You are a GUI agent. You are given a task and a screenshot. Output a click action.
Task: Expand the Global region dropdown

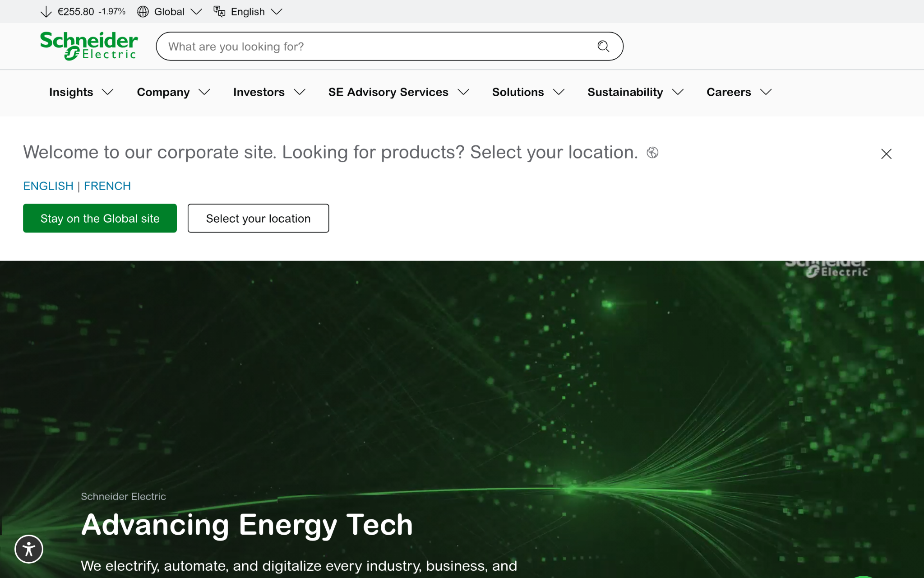coord(196,12)
